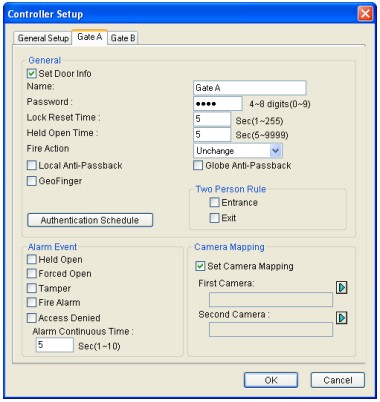Cancel the Controller Setup dialog
This screenshot has height=402, width=380.
point(338,380)
